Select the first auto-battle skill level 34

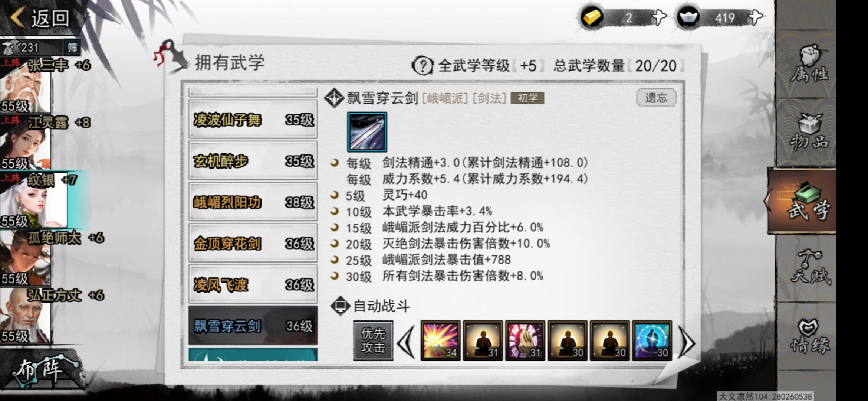coord(440,341)
